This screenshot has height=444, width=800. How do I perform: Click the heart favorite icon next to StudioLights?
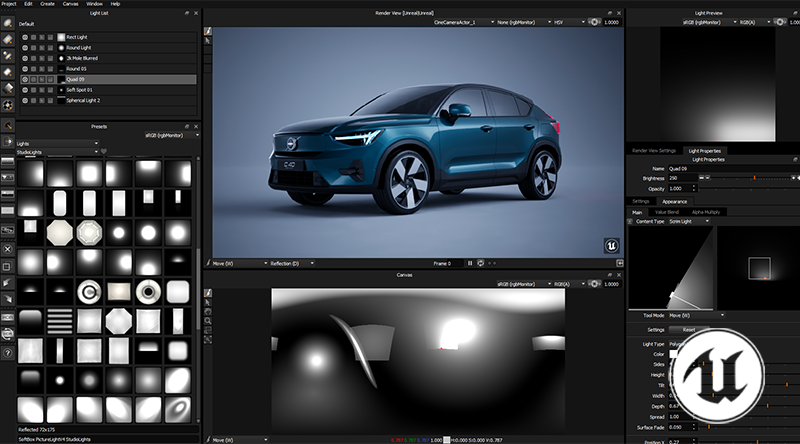pyautogui.click(x=104, y=152)
